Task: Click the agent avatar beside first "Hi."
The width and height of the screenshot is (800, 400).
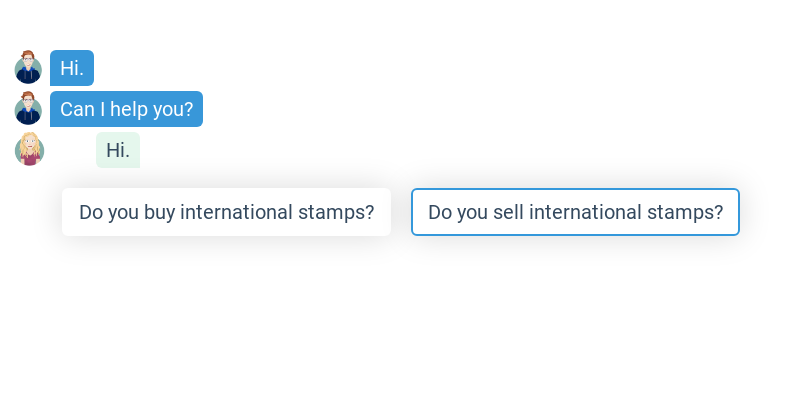Action: pos(29,68)
